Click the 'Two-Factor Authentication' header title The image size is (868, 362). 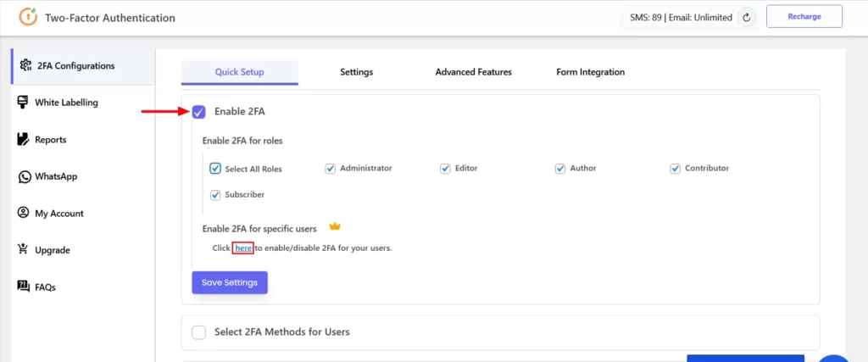110,18
